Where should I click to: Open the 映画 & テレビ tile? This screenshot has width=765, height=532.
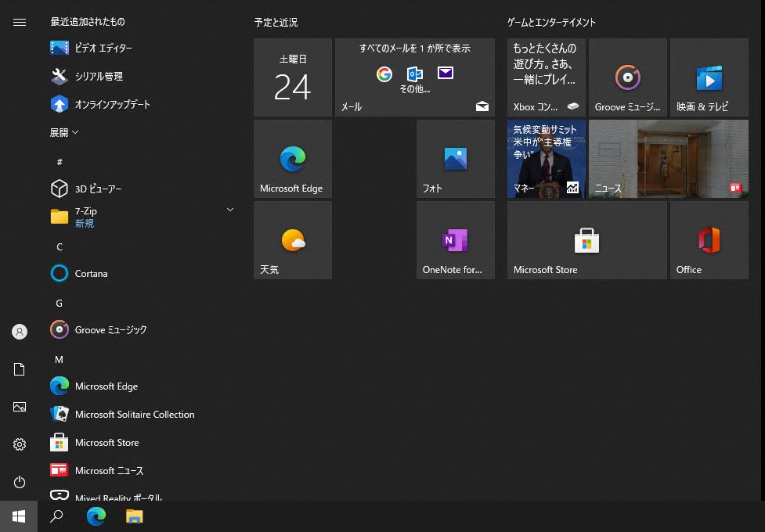pos(709,77)
